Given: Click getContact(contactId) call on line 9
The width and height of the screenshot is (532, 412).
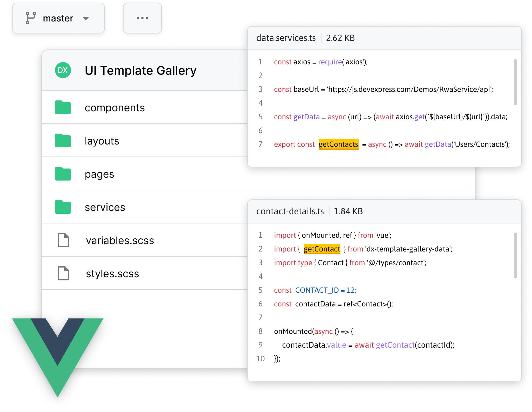Looking at the screenshot, I should point(414,345).
